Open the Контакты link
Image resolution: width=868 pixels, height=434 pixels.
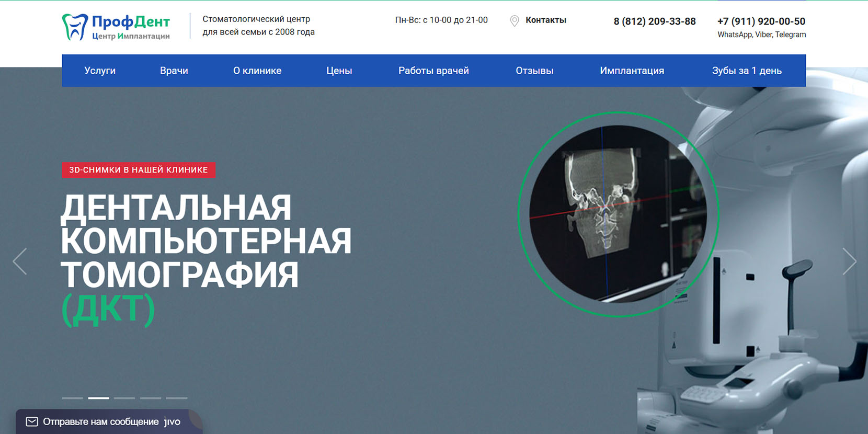545,20
